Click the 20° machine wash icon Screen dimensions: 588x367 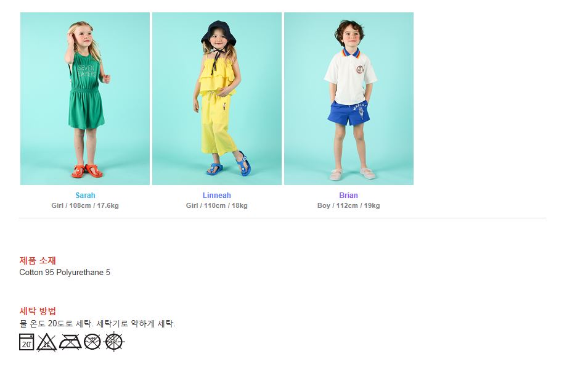pyautogui.click(x=27, y=342)
